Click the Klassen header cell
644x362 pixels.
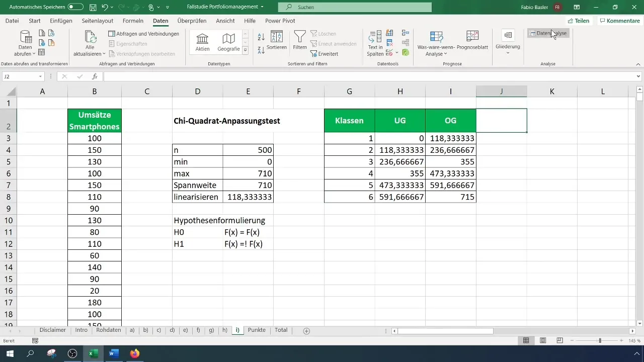click(x=350, y=121)
